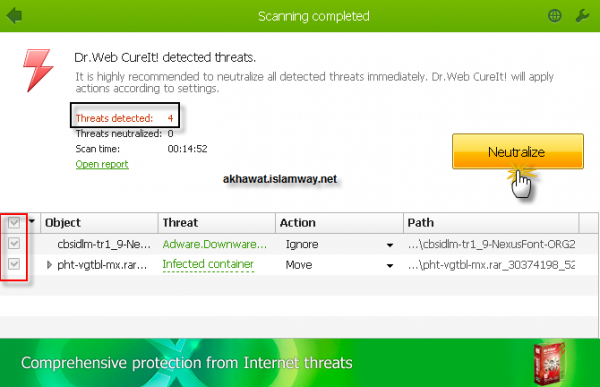600x387 pixels.
Task: Open the scan report link
Action: pyautogui.click(x=102, y=164)
